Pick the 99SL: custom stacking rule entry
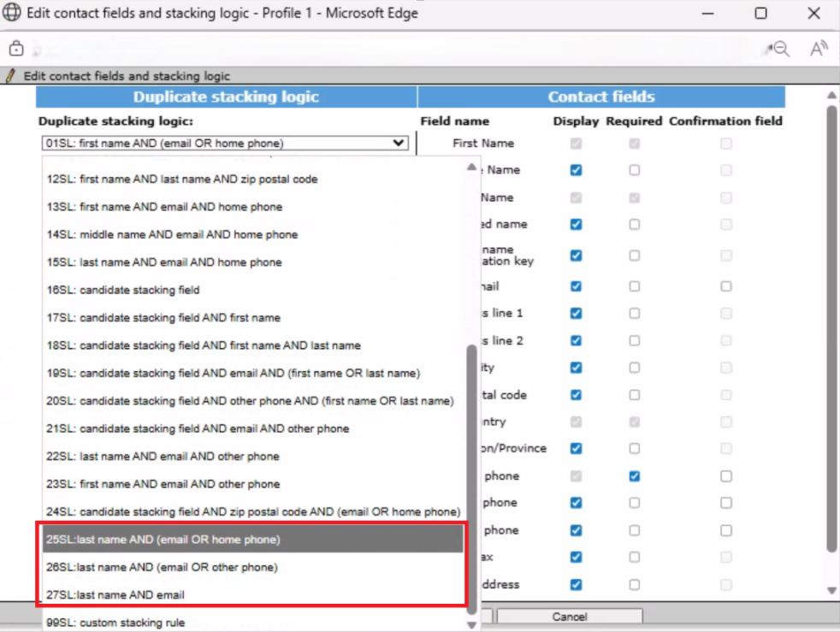The width and height of the screenshot is (840, 632). tap(115, 623)
